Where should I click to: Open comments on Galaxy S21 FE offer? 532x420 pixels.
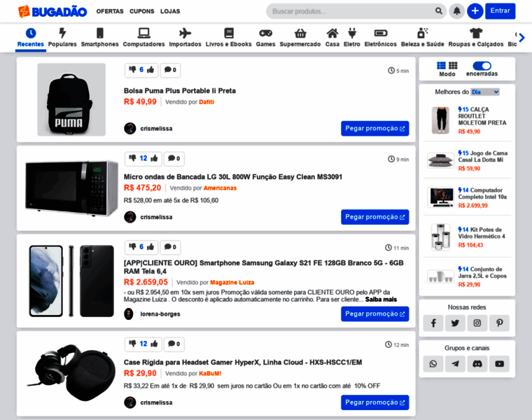[x=170, y=247]
